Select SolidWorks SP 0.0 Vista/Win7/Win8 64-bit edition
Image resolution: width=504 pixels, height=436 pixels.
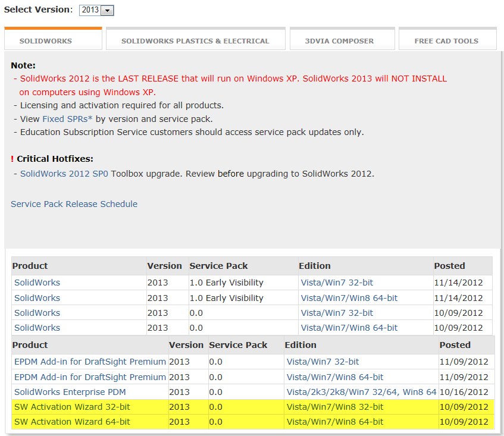pos(349,328)
